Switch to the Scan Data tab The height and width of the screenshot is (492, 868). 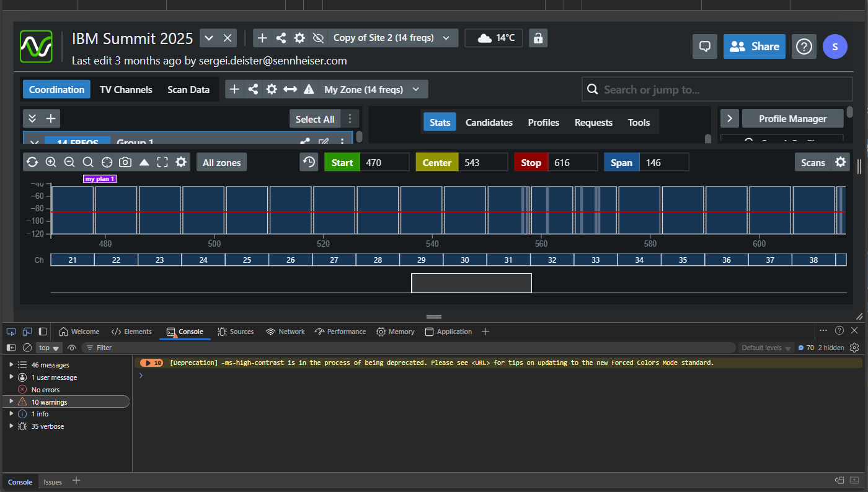(188, 89)
